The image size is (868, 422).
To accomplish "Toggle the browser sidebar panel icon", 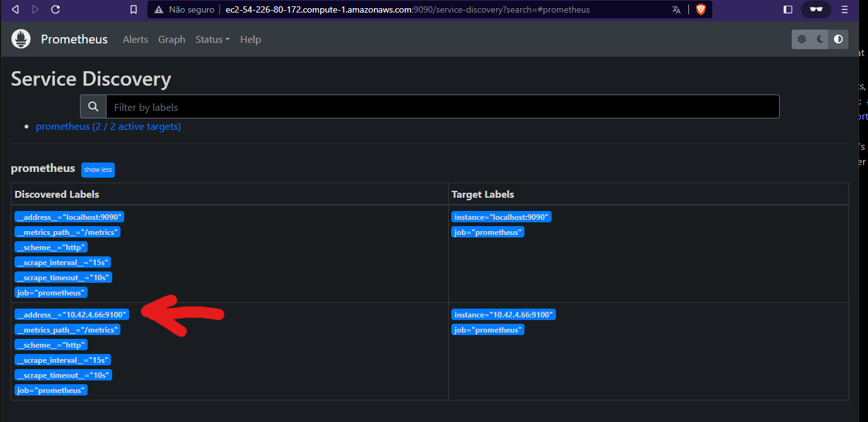I will pyautogui.click(x=787, y=9).
